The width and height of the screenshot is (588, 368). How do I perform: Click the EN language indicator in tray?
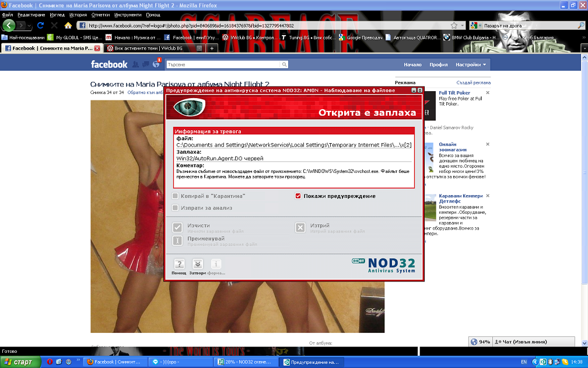pyautogui.click(x=524, y=362)
